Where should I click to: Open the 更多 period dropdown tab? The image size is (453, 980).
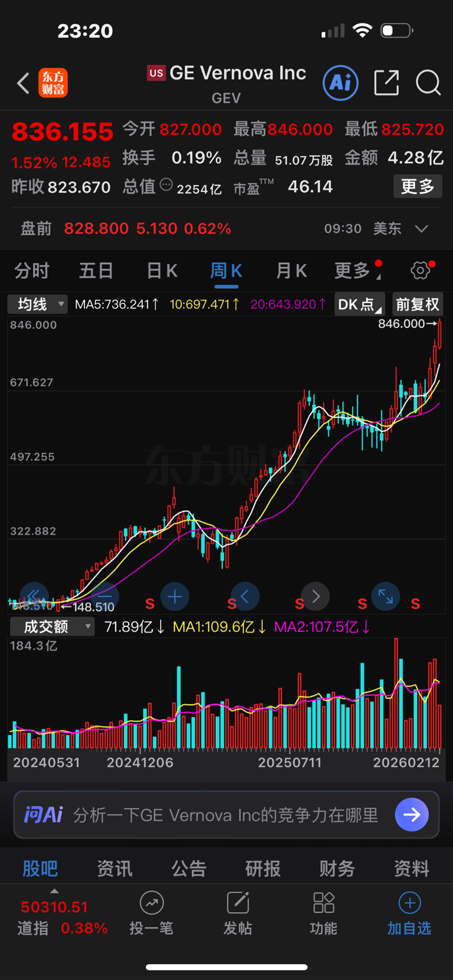[x=358, y=270]
